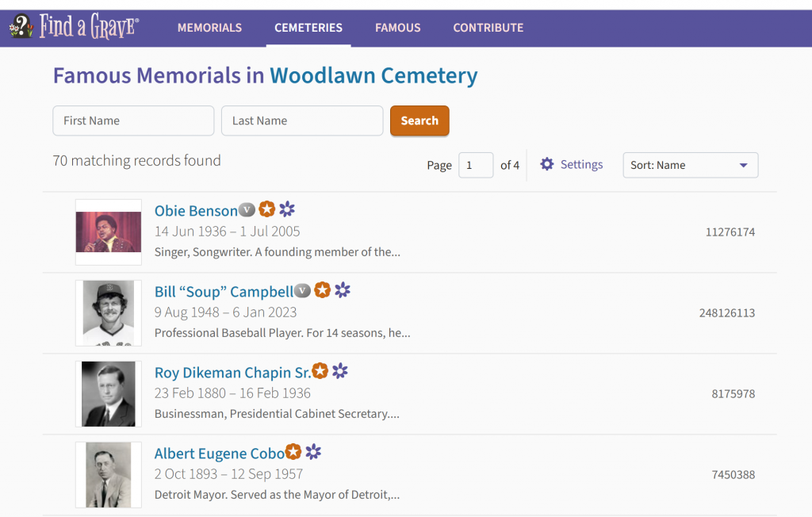812x517 pixels.
Task: Focus the Last Name input field
Action: click(302, 121)
